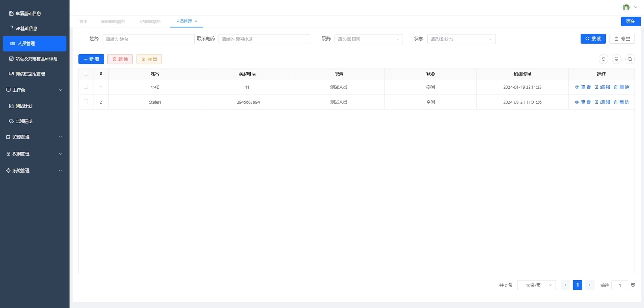The width and height of the screenshot is (644, 308).
Task: Open 测试计划 in the sidebar
Action: point(24,106)
